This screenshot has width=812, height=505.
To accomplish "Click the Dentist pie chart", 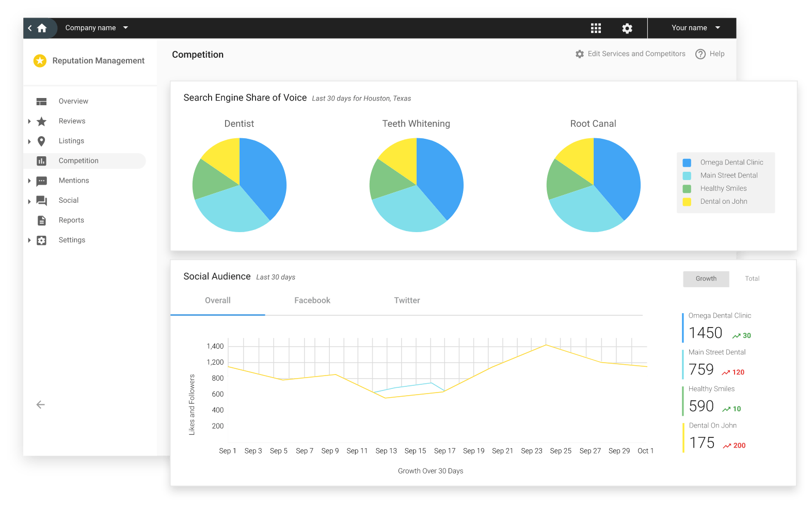I will point(240,185).
